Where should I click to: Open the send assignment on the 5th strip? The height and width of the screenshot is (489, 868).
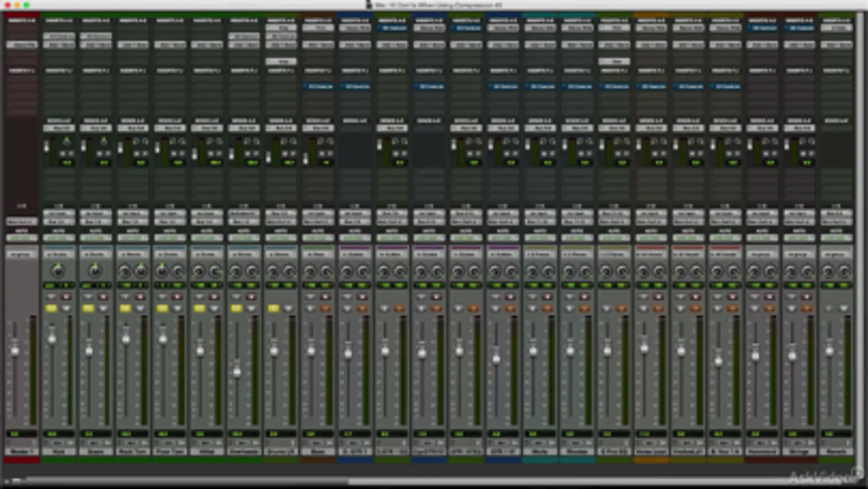(x=170, y=128)
